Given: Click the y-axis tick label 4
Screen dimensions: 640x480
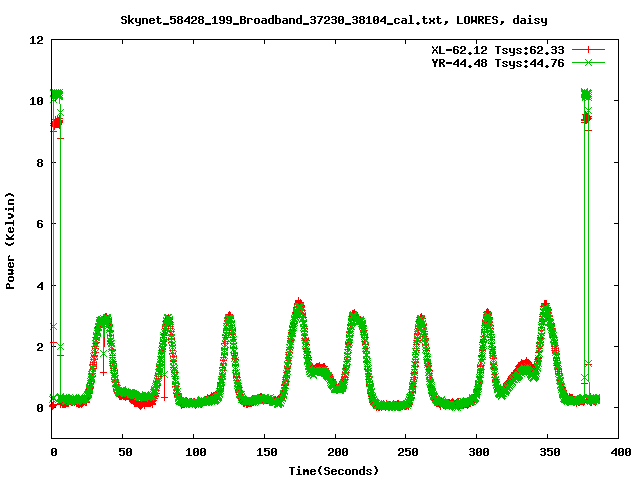Looking at the screenshot, I should point(40,286).
